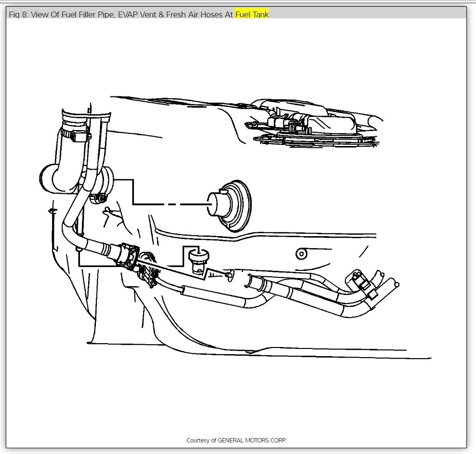476x454 pixels.
Task: Click the round grommet in diagram center
Action: click(x=229, y=206)
